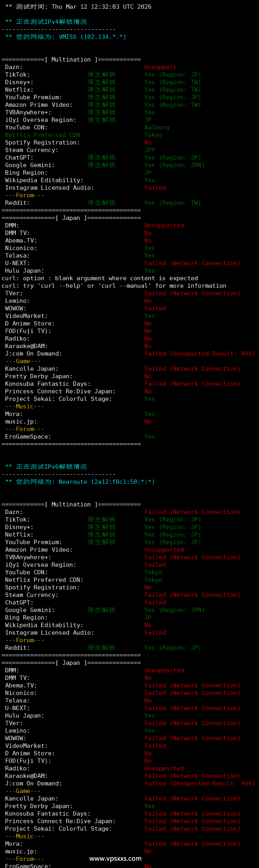Click the Unsupported result for Amazon Prime Video
Viewport: 259px width, 868px height.
164,550
